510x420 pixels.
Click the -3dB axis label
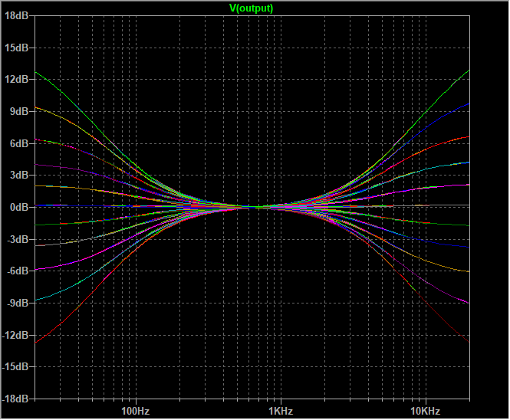[18, 239]
